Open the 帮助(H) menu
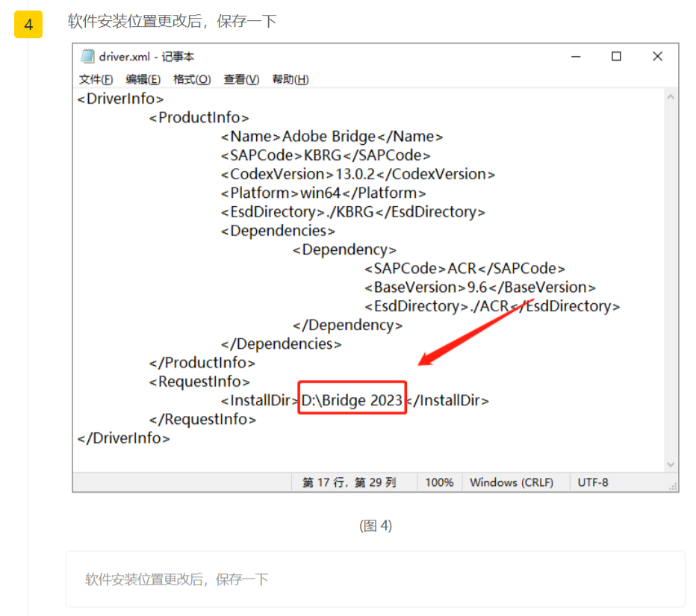This screenshot has height=616, width=696. [x=290, y=79]
